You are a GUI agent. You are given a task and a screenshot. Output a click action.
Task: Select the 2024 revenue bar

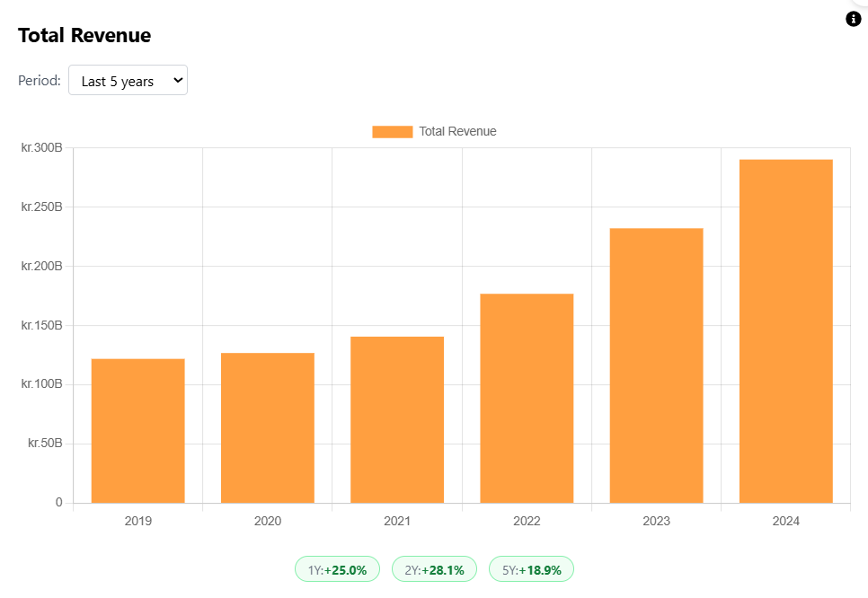786,331
